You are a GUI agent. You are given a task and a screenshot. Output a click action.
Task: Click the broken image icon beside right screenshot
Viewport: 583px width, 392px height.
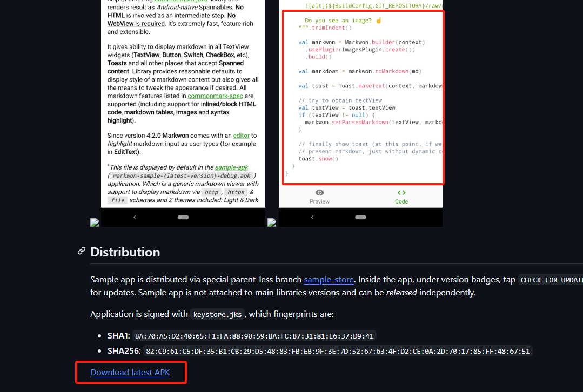(272, 222)
